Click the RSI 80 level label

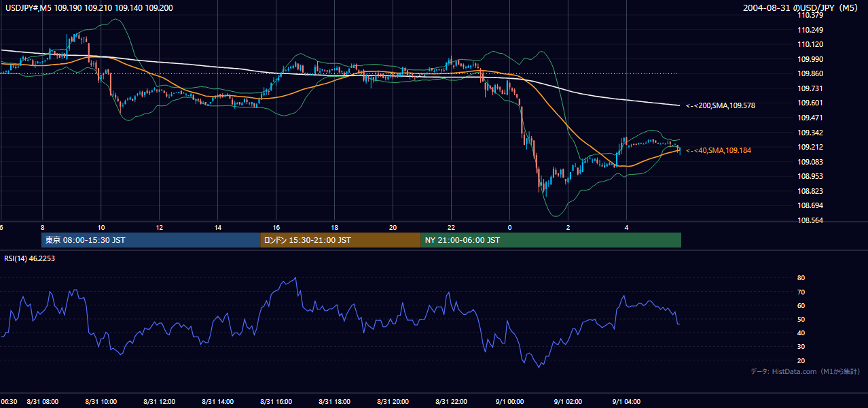click(x=801, y=278)
